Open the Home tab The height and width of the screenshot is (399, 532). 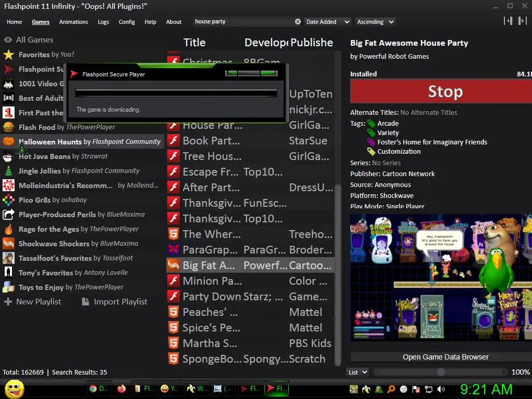[14, 22]
